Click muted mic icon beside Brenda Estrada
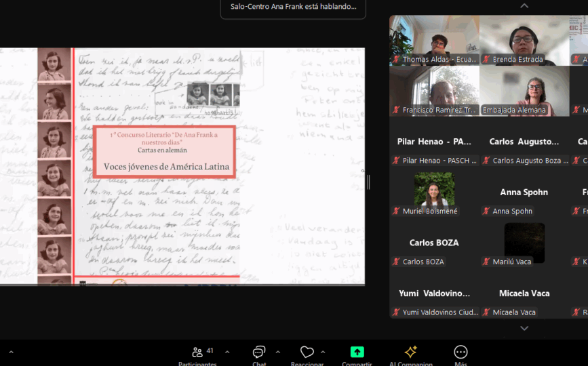This screenshot has height=366, width=588. (x=486, y=60)
